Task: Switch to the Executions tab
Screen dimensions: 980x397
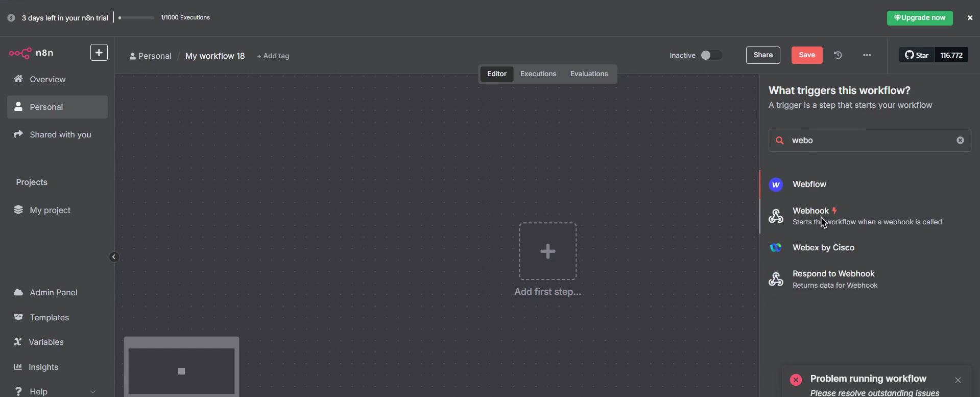Action: tap(538, 74)
